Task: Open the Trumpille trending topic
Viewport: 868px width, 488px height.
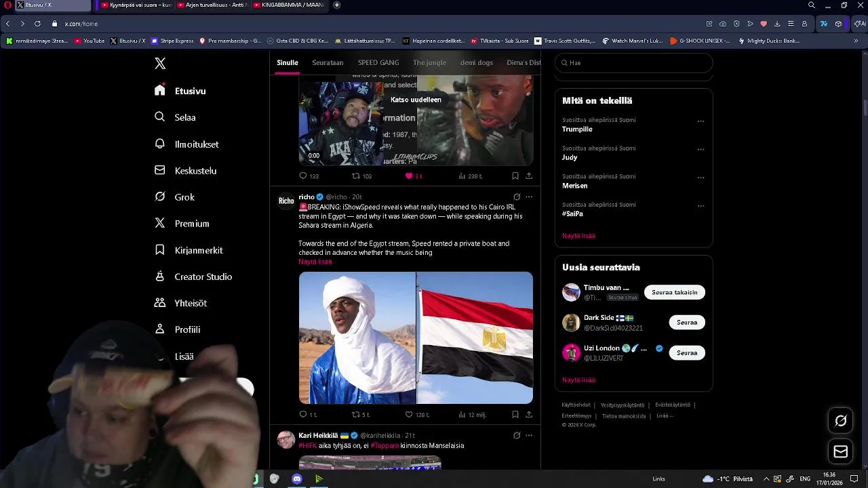Action: click(577, 129)
